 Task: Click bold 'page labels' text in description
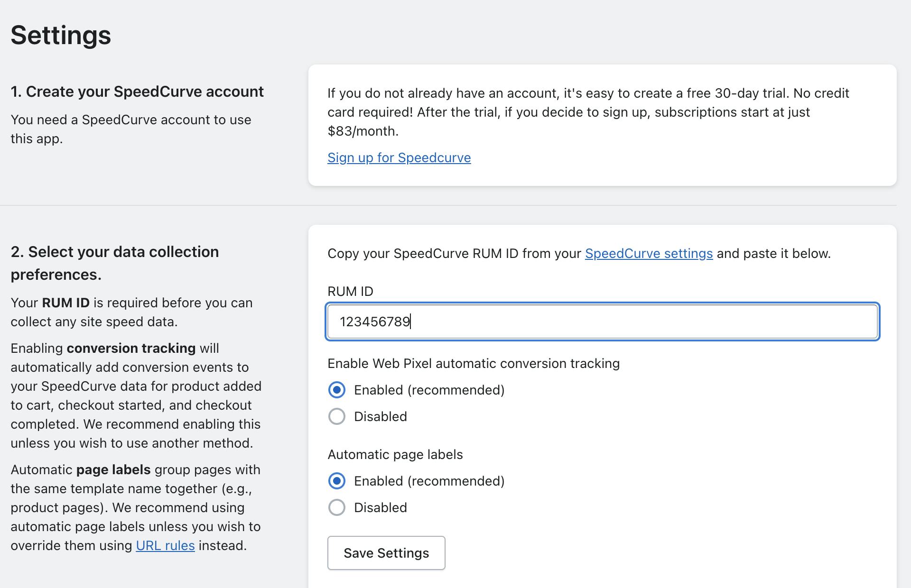(113, 470)
